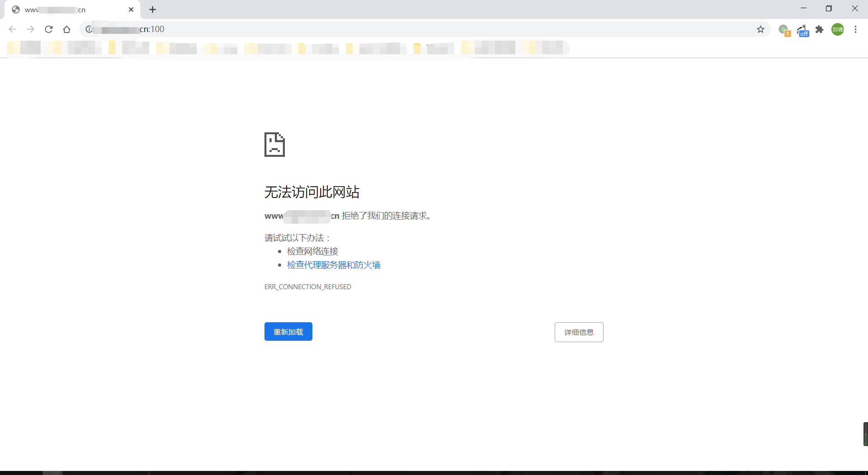Reload the page using toolbar refresh icon
This screenshot has width=868, height=475.
[49, 29]
